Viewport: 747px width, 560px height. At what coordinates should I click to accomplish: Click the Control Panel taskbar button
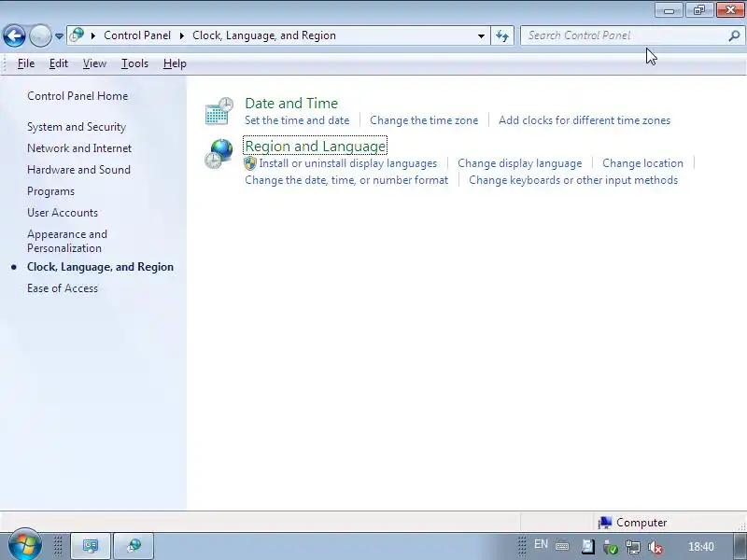pos(134,546)
